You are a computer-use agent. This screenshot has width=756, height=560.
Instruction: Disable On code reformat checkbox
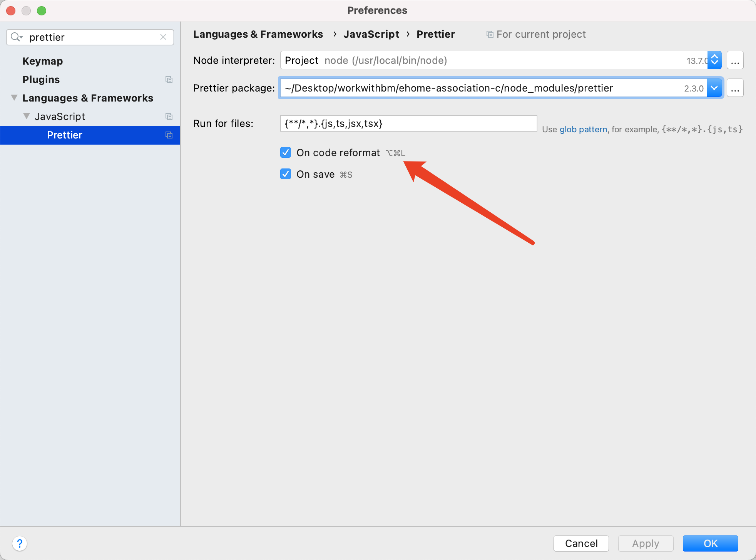pyautogui.click(x=286, y=153)
